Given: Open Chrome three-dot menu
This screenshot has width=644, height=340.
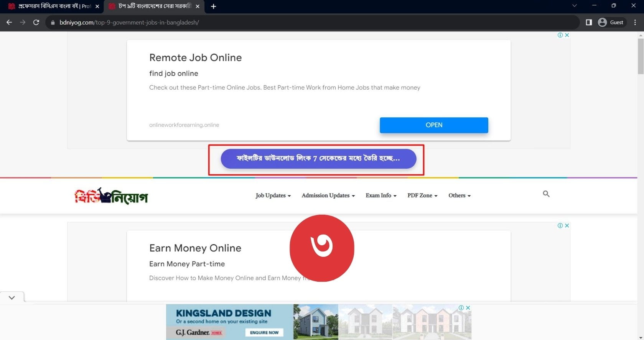Looking at the screenshot, I should point(635,22).
